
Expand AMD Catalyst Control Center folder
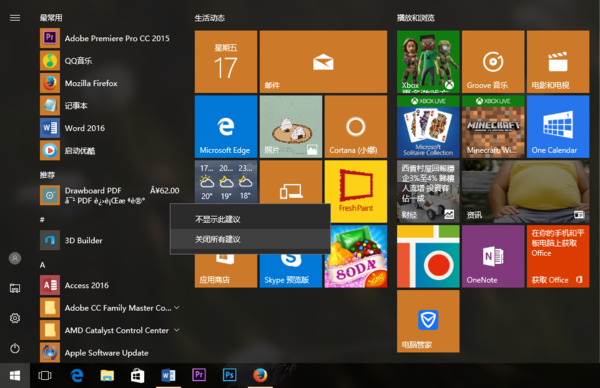coord(109,330)
